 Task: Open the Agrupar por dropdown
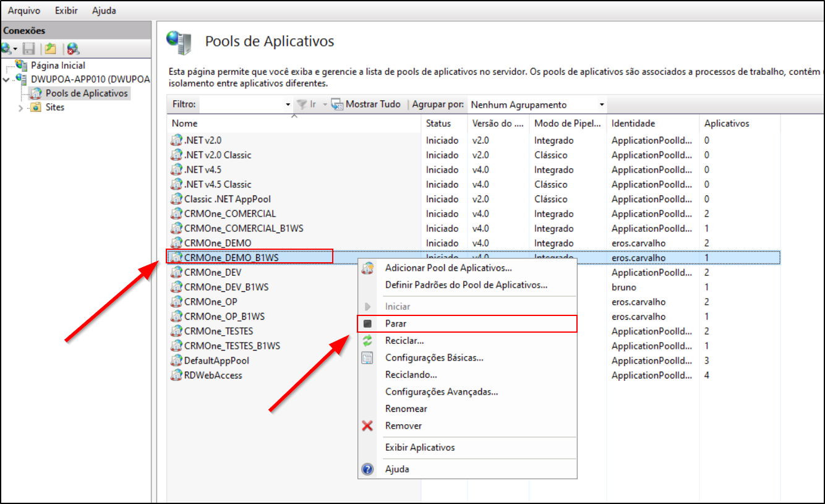click(x=601, y=105)
